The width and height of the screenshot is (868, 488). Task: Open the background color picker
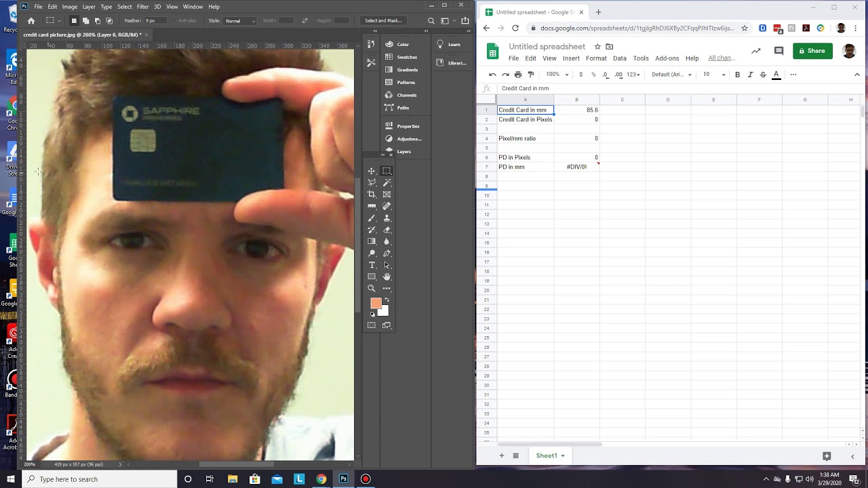point(385,312)
